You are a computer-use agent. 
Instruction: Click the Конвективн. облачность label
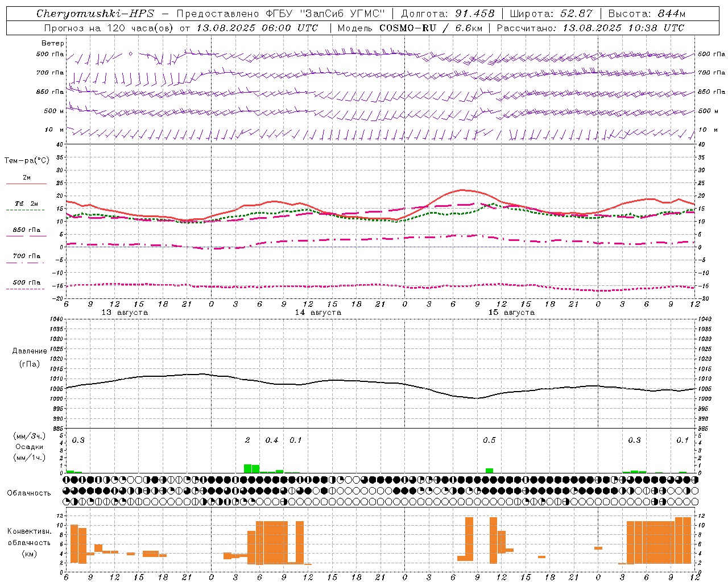(29, 537)
